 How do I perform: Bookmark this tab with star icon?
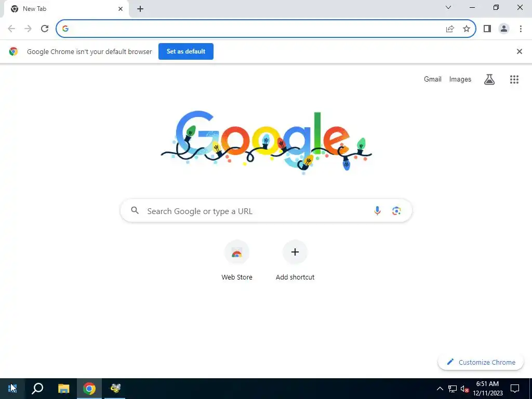(467, 29)
